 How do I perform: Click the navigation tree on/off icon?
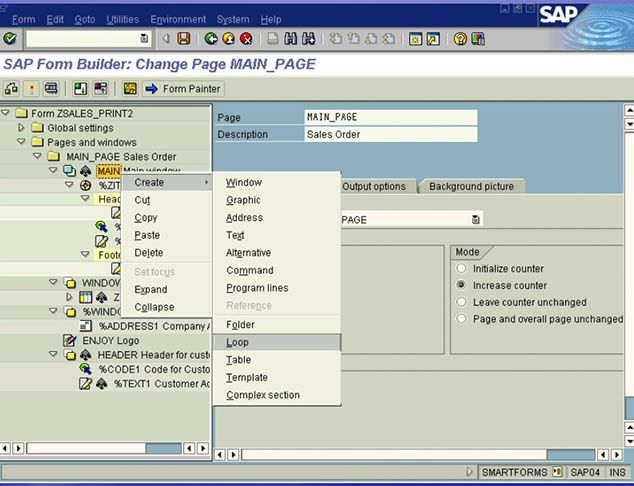80,89
